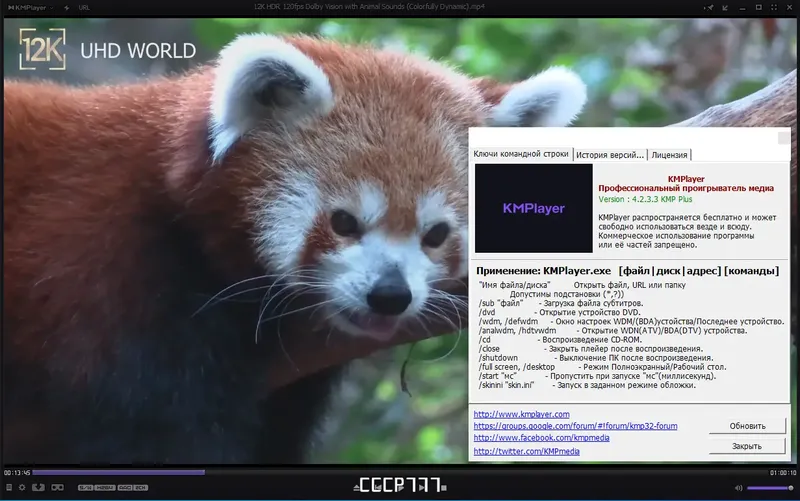Open the Google Groups kmp32-forum link

point(576,426)
